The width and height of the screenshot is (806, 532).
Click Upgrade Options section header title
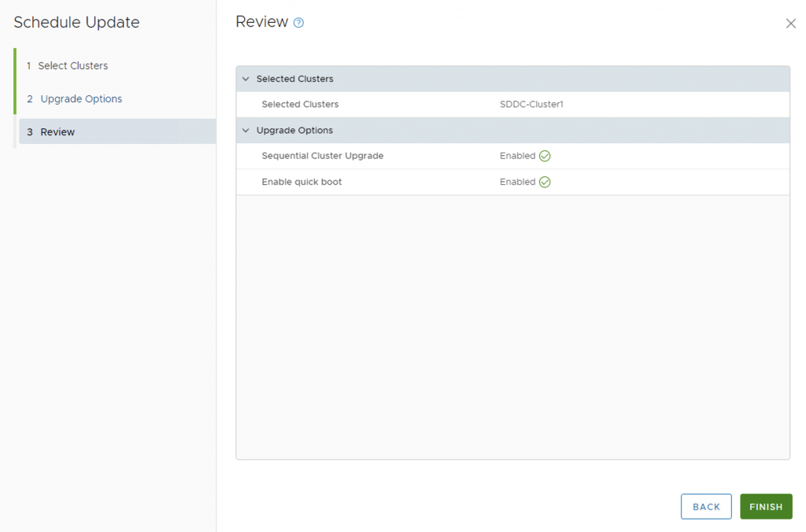(294, 131)
